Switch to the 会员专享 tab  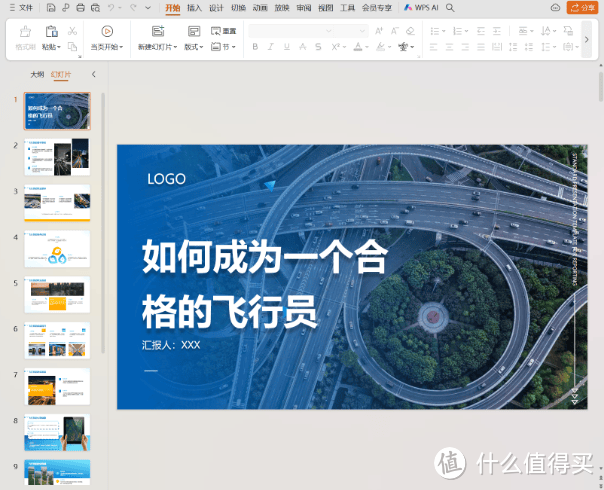[377, 8]
